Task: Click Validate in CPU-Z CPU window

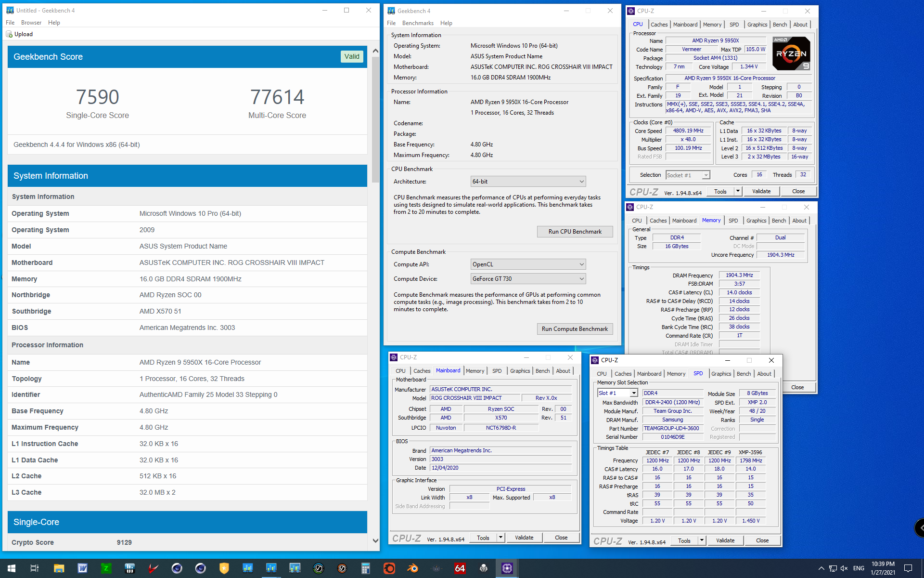Action: click(761, 192)
